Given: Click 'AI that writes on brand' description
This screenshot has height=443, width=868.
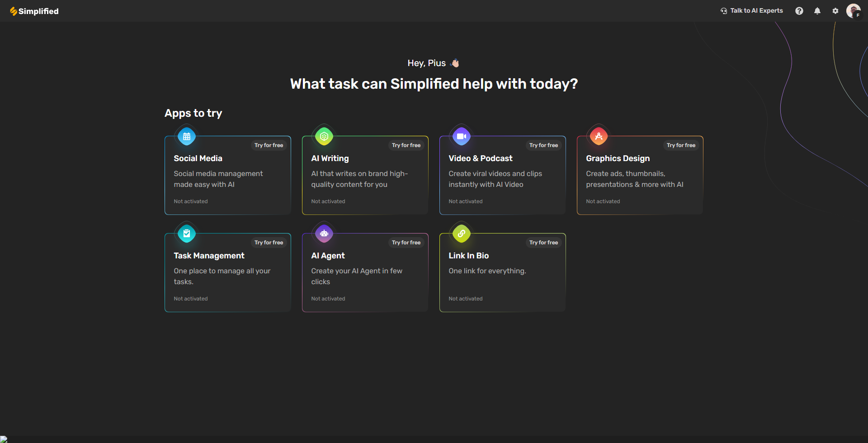Looking at the screenshot, I should pyautogui.click(x=360, y=179).
